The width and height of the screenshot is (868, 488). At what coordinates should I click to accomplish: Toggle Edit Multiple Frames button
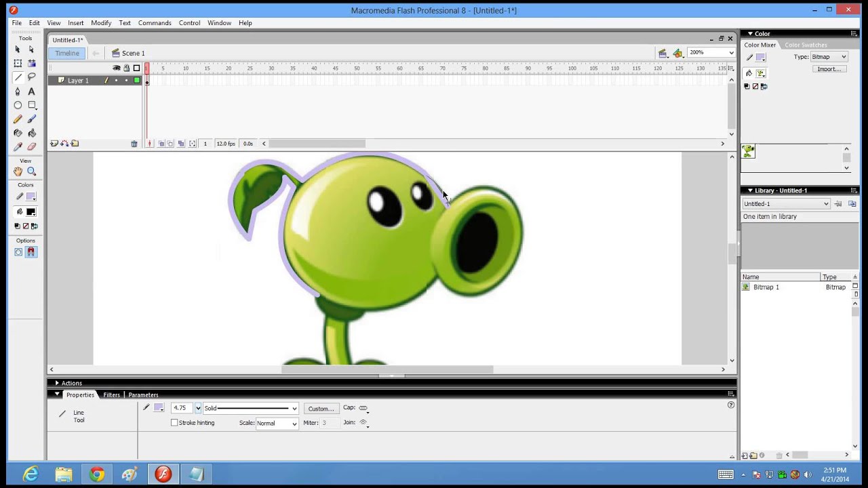coord(181,144)
